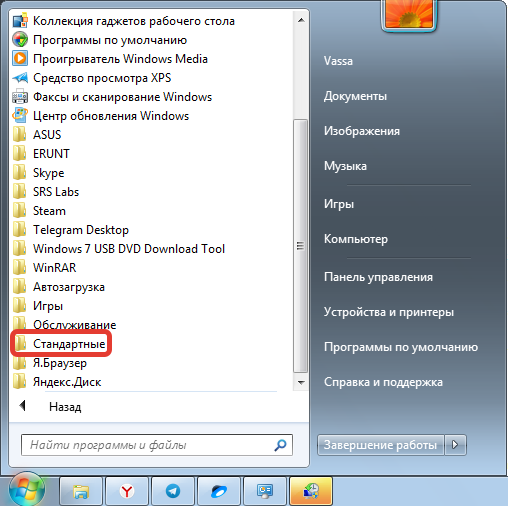Click the SRS Labs folder icon

coord(20,192)
